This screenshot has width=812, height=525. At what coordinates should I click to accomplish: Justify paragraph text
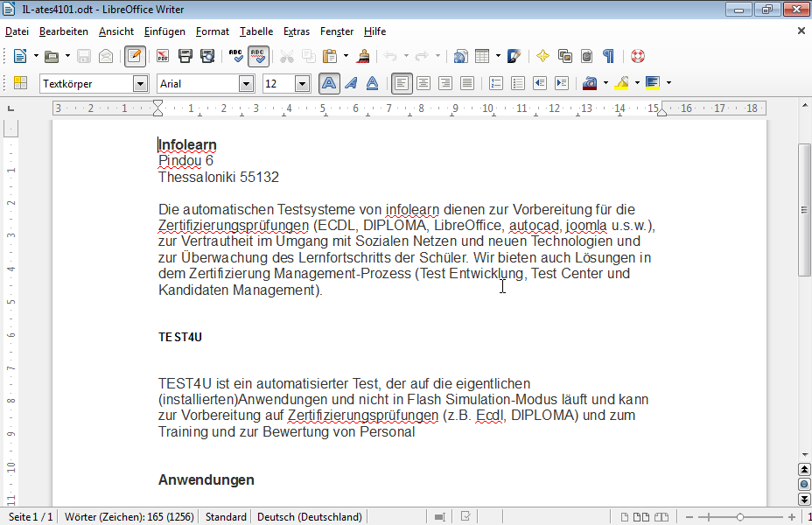(x=467, y=83)
